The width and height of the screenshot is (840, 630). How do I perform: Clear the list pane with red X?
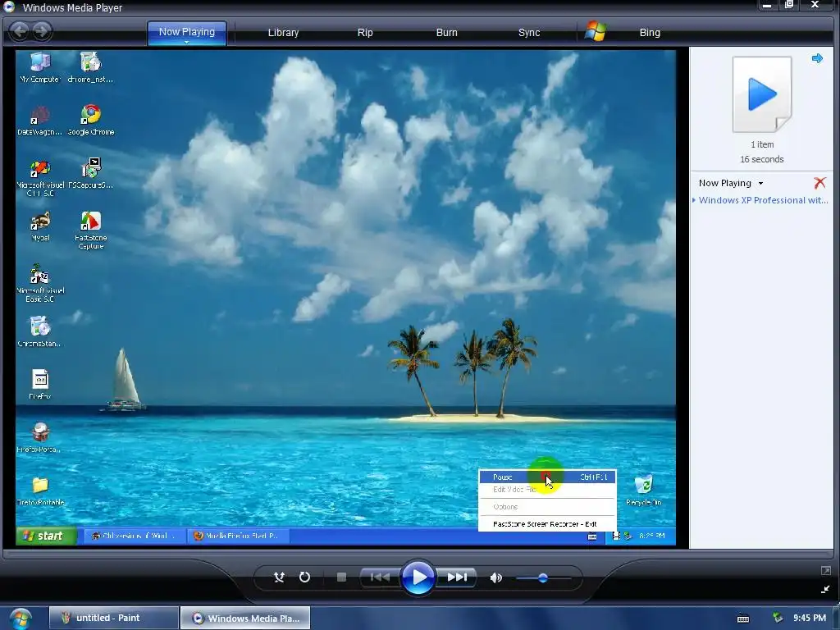click(819, 183)
